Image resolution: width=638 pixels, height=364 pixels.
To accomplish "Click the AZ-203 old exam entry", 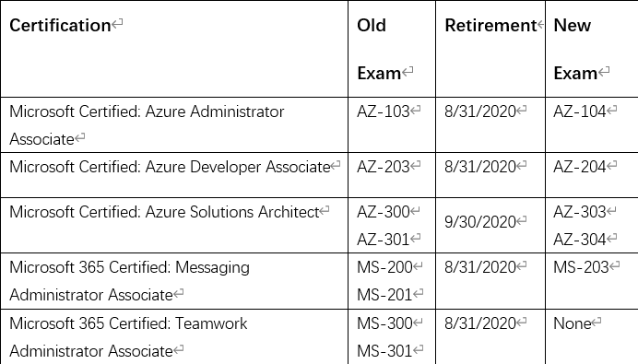I will click(384, 167).
